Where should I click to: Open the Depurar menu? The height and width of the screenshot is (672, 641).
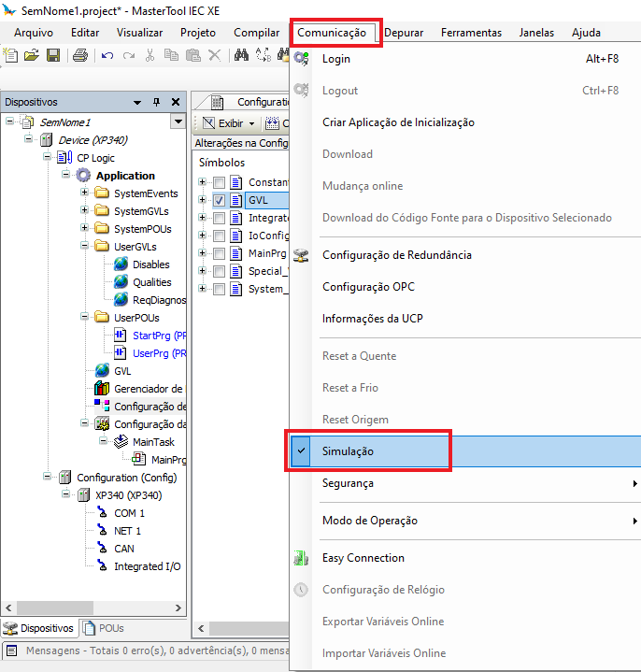404,33
